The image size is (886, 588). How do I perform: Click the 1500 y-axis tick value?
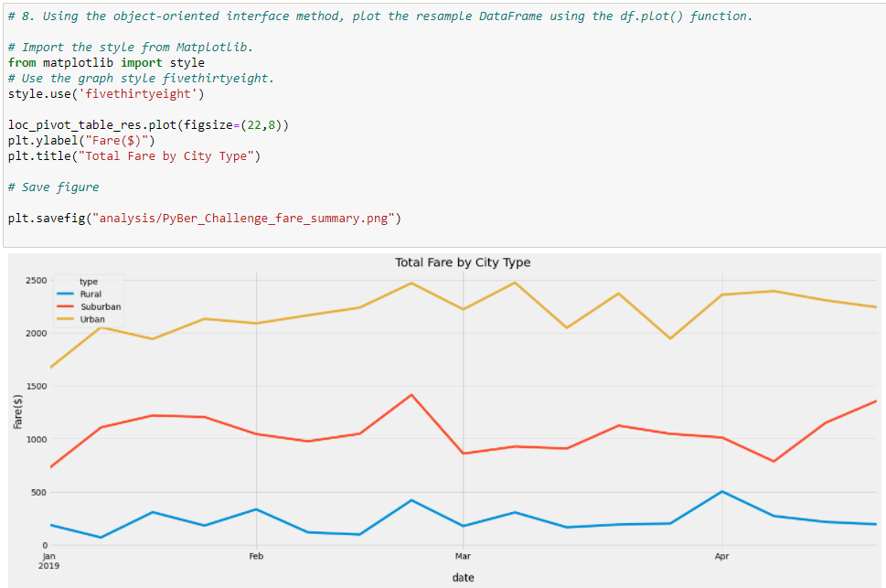click(37, 386)
